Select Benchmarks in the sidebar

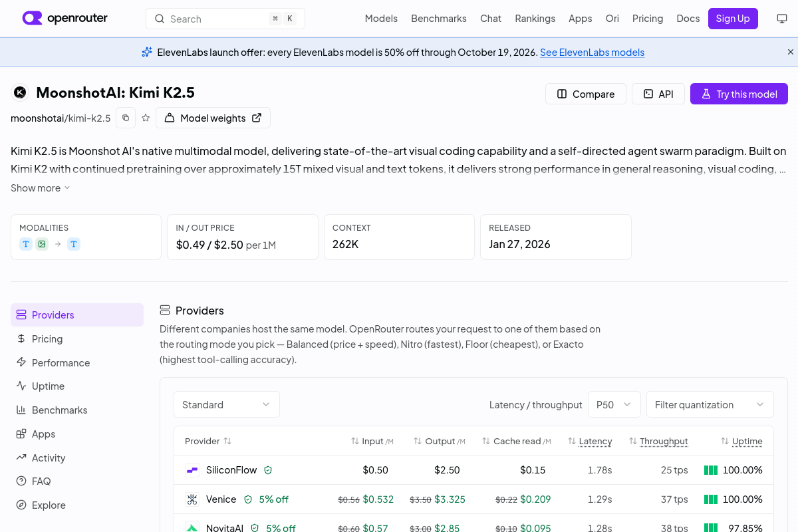(77, 410)
